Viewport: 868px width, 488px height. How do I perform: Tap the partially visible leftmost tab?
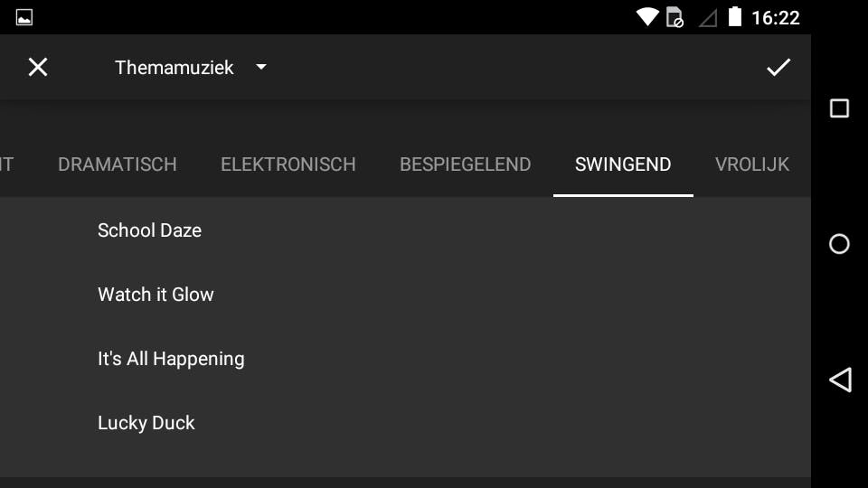coord(7,164)
